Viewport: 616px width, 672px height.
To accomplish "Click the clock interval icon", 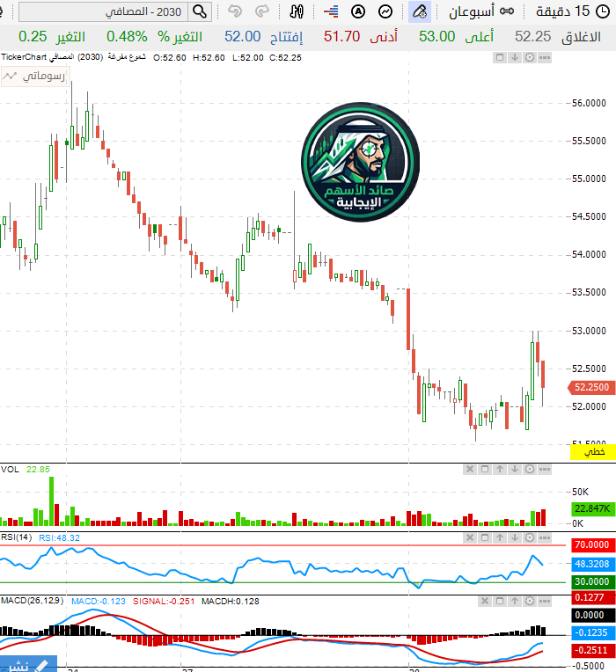I will [x=603, y=11].
